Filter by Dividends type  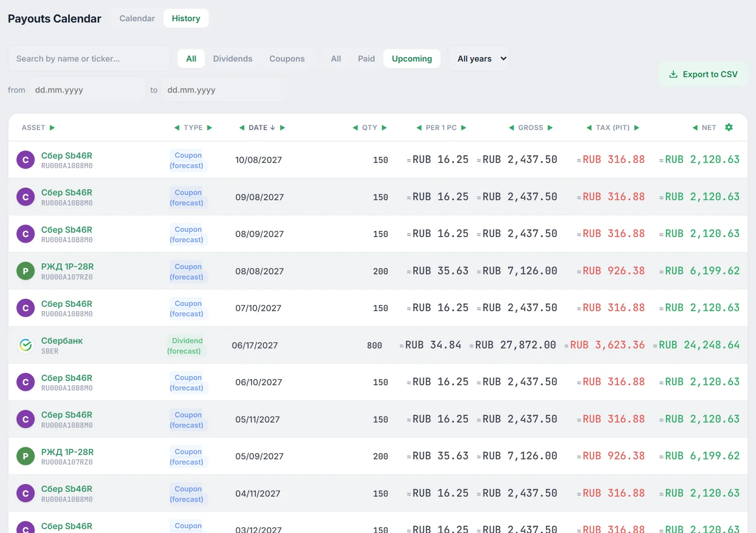pyautogui.click(x=232, y=59)
